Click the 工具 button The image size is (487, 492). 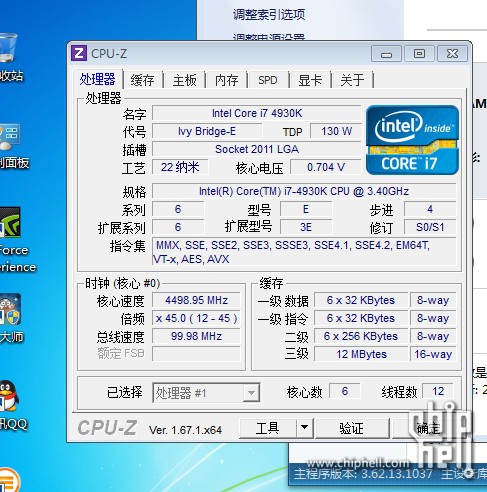(x=268, y=428)
